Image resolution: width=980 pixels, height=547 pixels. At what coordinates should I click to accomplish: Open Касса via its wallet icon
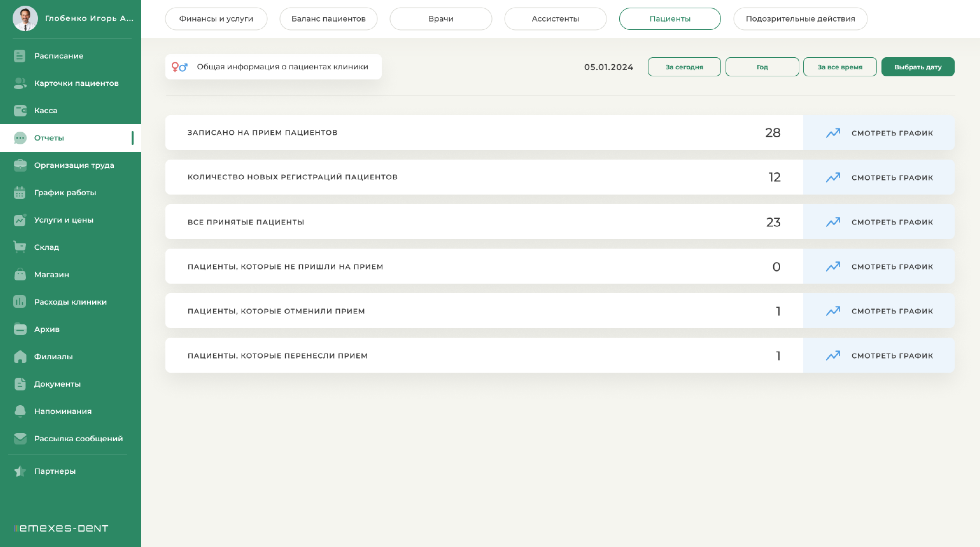[20, 111]
